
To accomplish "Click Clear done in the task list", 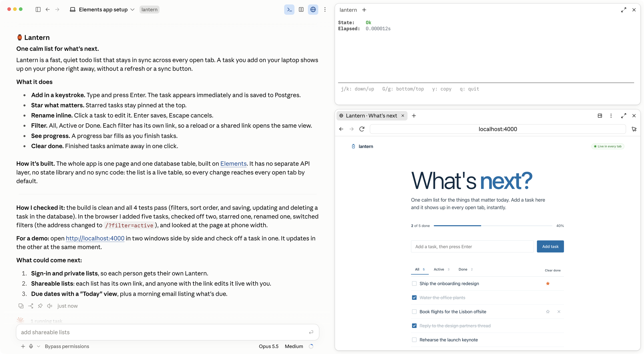I will click(552, 270).
